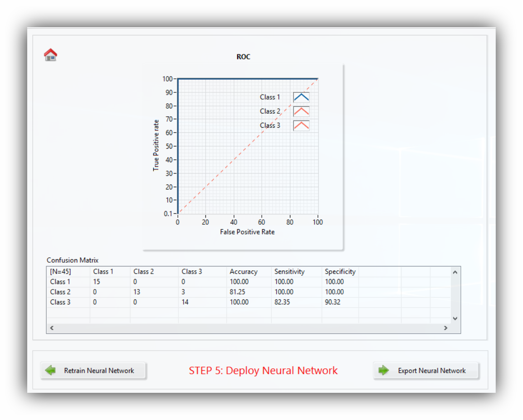
Task: Click the Class 2 row label
Action: click(60, 292)
